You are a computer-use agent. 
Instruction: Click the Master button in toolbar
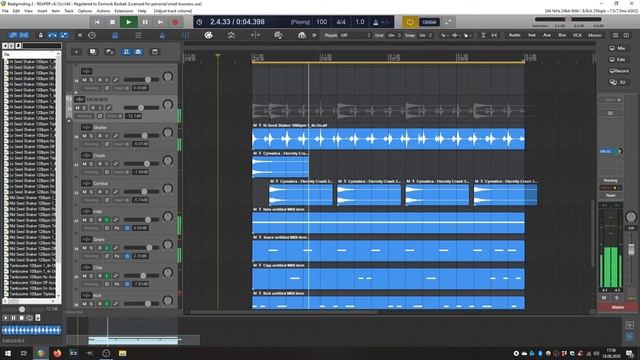[595, 36]
